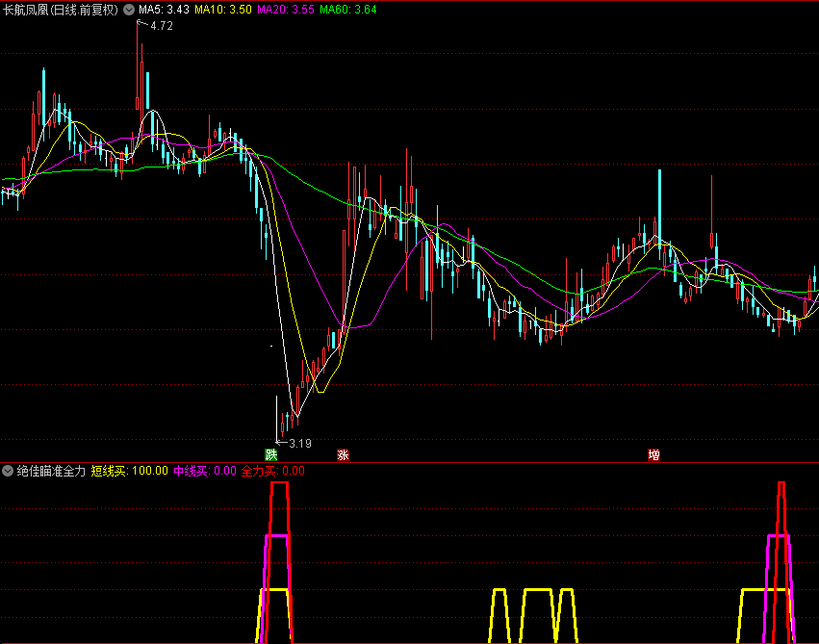The height and width of the screenshot is (644, 819).
Task: Click the red 增 event marker
Action: point(653,454)
